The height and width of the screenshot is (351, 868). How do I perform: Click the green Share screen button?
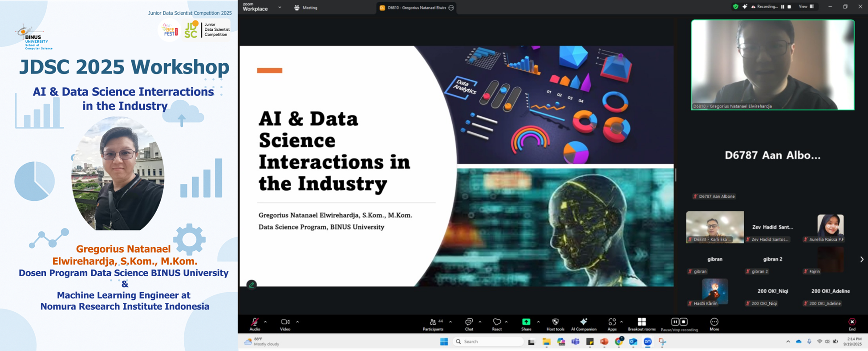[x=526, y=323]
